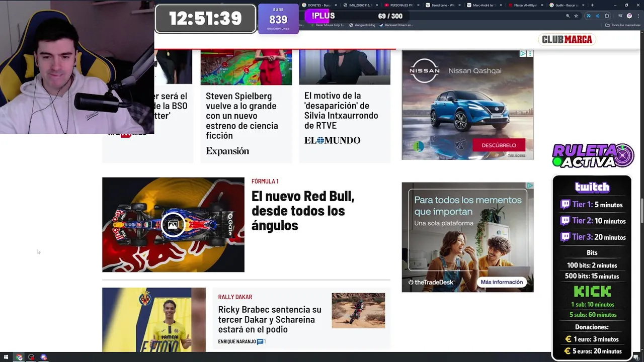Open the media controls icon in Chrome toolbar
The image size is (644, 362).
620,16
